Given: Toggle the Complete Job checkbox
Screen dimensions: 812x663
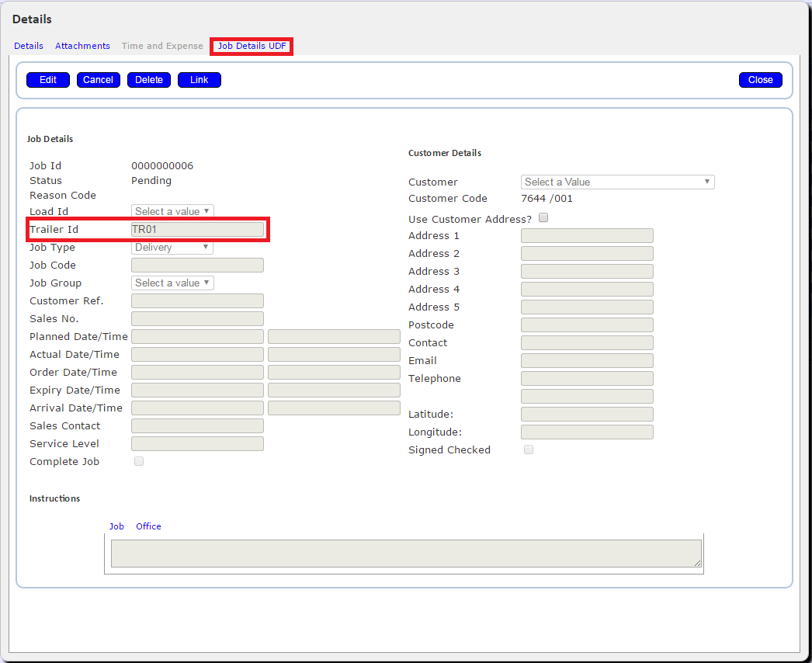Looking at the screenshot, I should (139, 461).
